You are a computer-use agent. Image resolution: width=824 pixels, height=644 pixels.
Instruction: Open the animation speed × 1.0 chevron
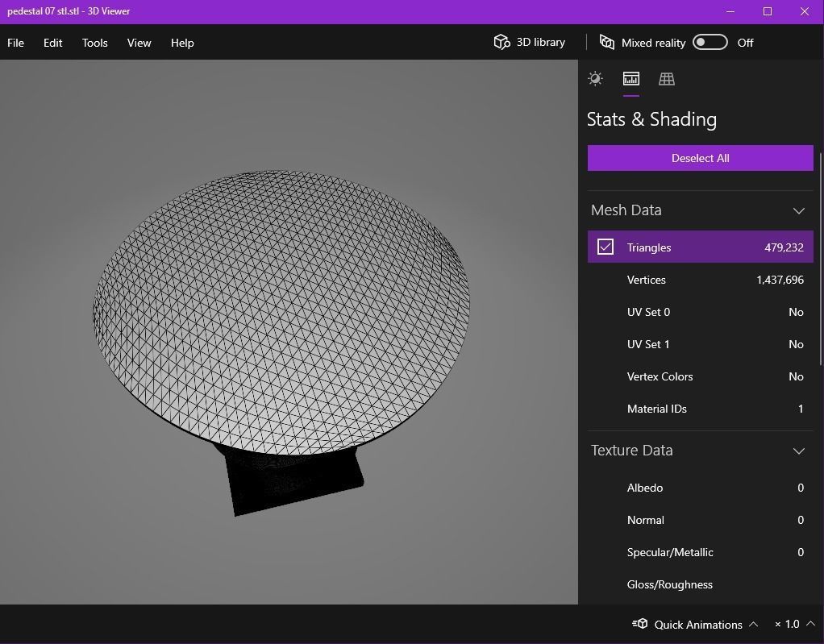point(810,624)
